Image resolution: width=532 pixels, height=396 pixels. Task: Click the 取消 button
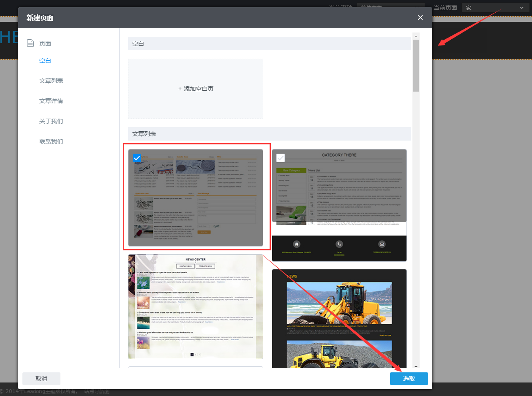(x=41, y=379)
